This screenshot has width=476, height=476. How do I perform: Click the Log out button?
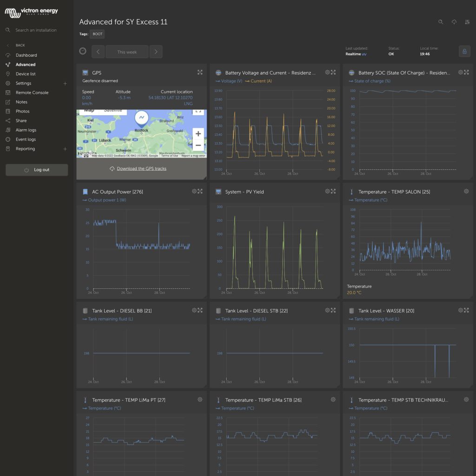click(x=37, y=170)
